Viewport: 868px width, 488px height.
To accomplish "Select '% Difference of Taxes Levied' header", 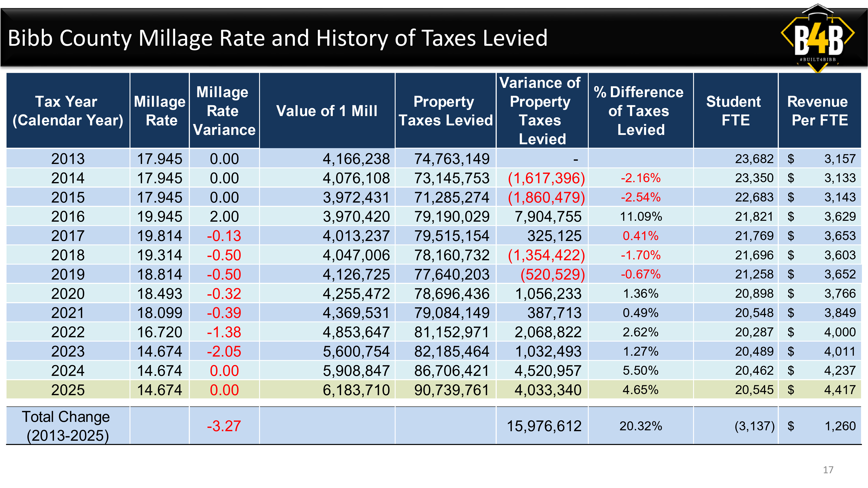I will pyautogui.click(x=641, y=111).
